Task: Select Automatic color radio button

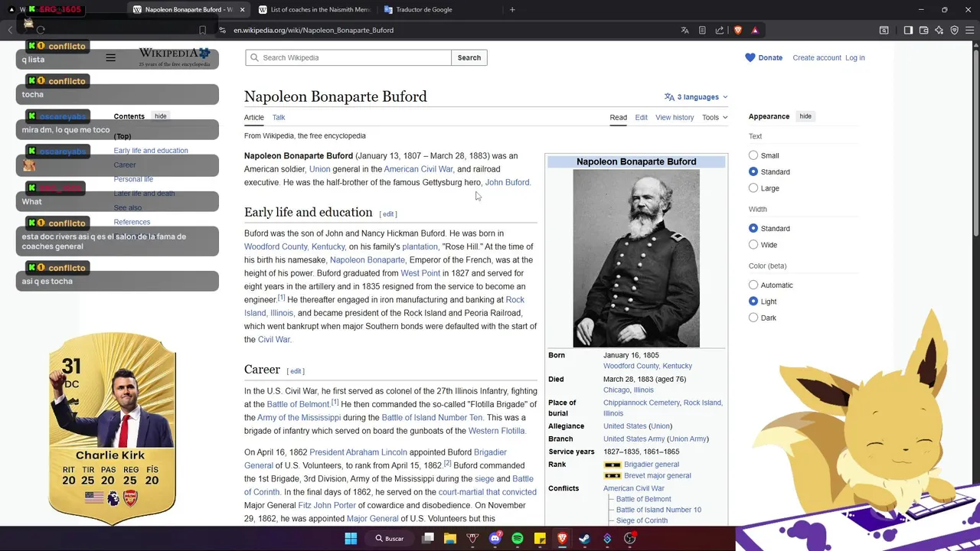Action: pos(753,285)
